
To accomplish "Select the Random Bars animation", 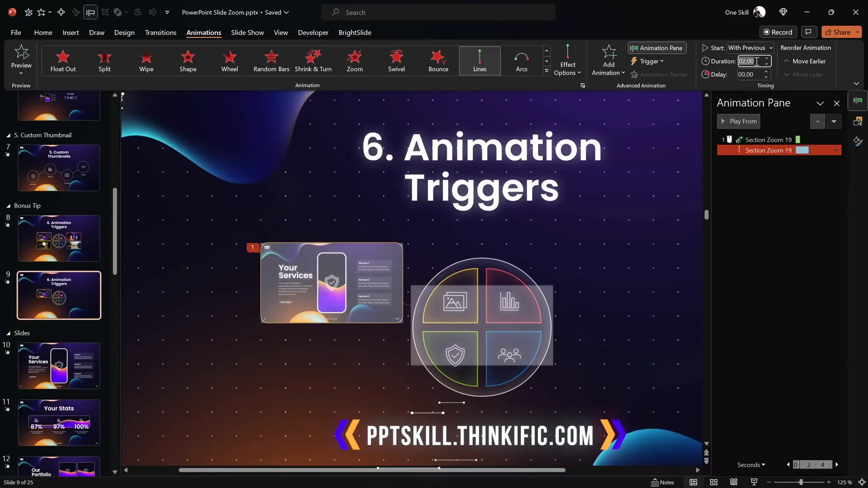I will (271, 61).
